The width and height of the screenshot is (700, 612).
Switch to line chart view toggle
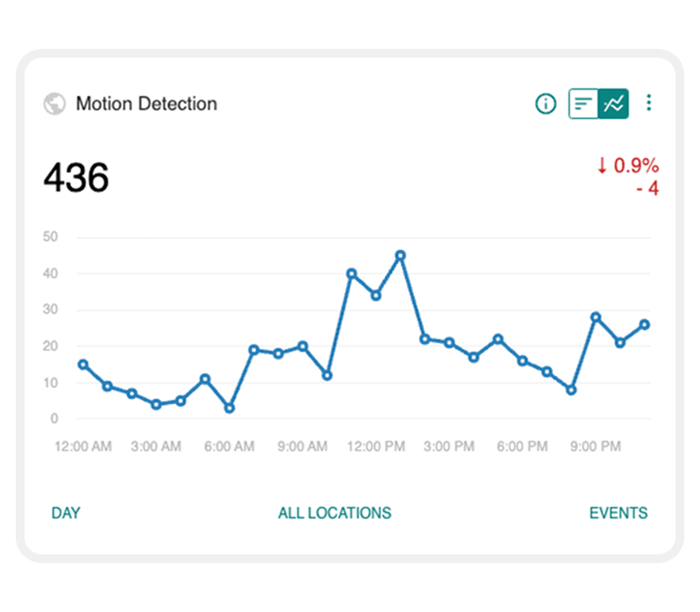click(x=613, y=103)
